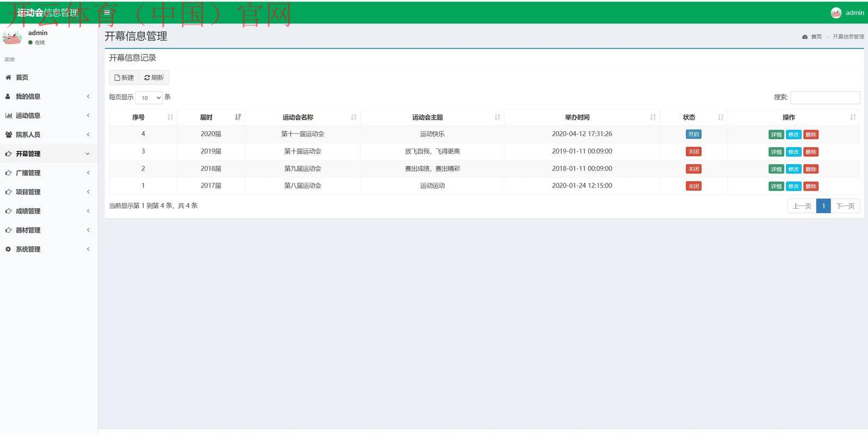The width and height of the screenshot is (868, 435).
Task: Sort by 状态 column sort icon
Action: click(721, 117)
